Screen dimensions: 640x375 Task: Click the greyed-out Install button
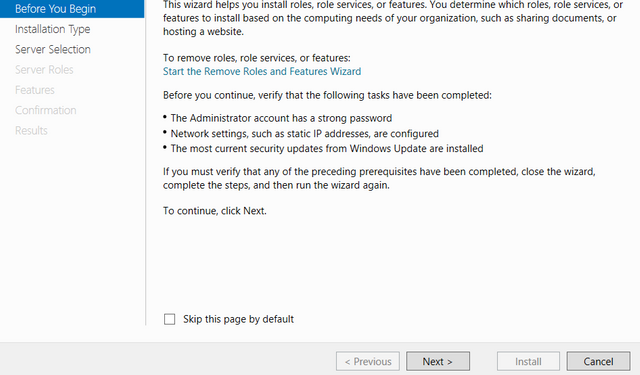point(528,362)
